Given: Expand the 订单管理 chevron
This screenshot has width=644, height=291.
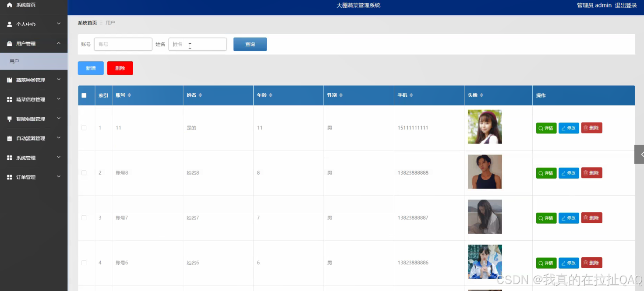Looking at the screenshot, I should [59, 176].
